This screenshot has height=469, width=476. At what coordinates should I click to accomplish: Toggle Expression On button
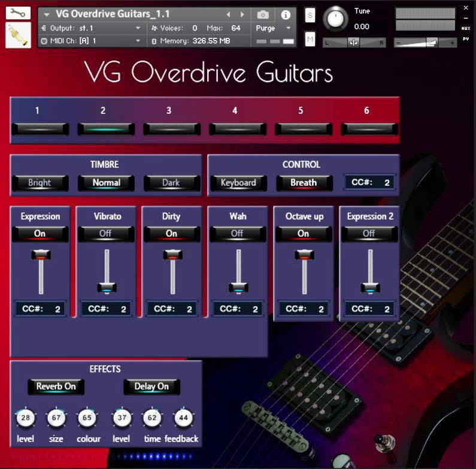[40, 234]
